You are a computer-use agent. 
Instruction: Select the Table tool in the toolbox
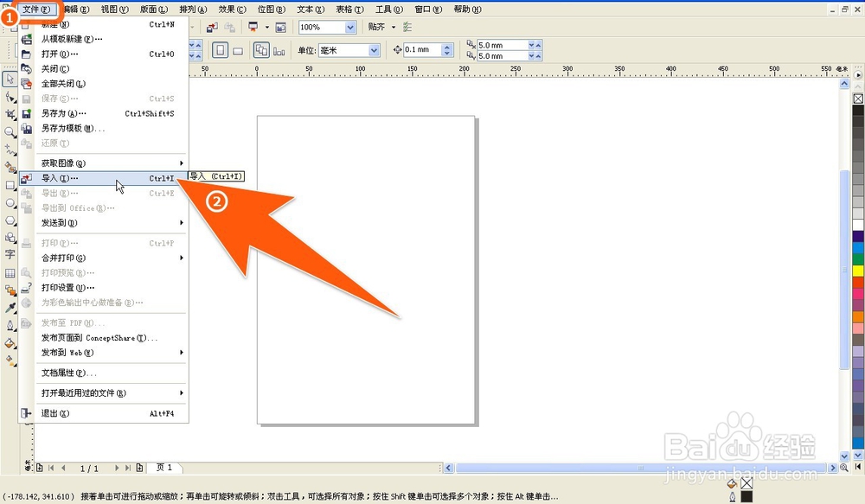pyautogui.click(x=10, y=272)
